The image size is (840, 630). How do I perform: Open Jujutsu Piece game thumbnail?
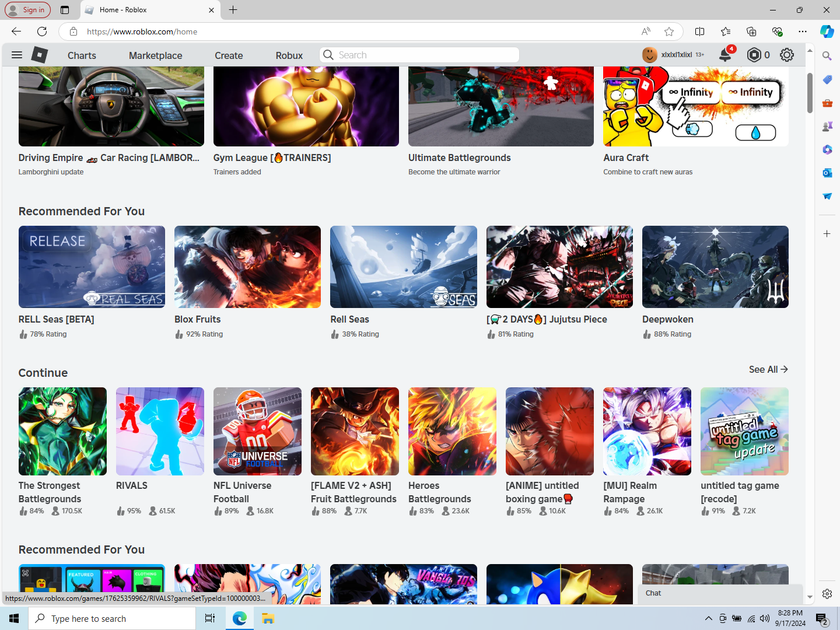point(559,267)
